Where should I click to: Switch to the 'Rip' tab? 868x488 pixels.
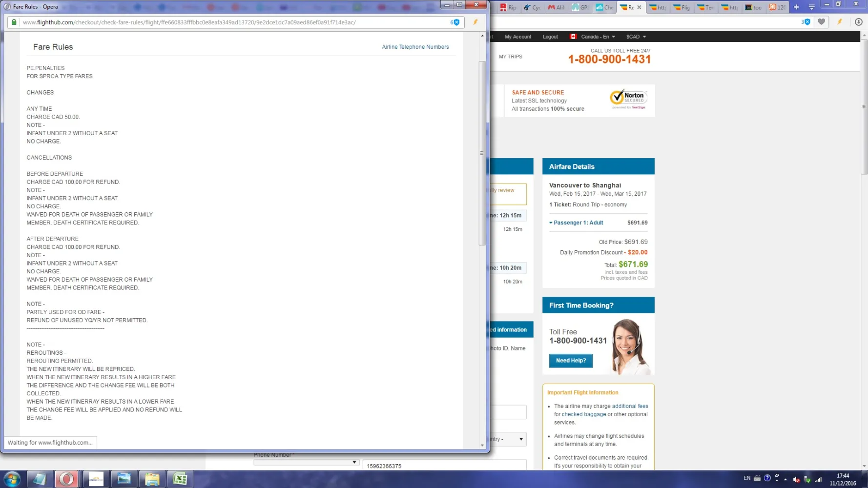point(508,7)
